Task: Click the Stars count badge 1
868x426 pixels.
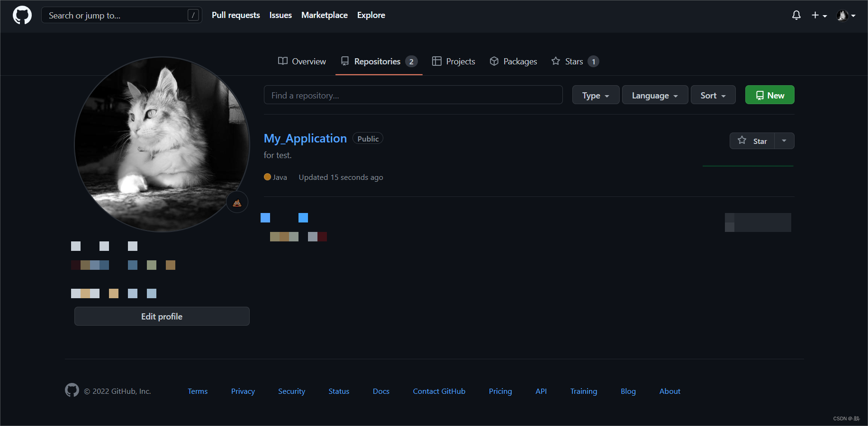Action: tap(593, 62)
